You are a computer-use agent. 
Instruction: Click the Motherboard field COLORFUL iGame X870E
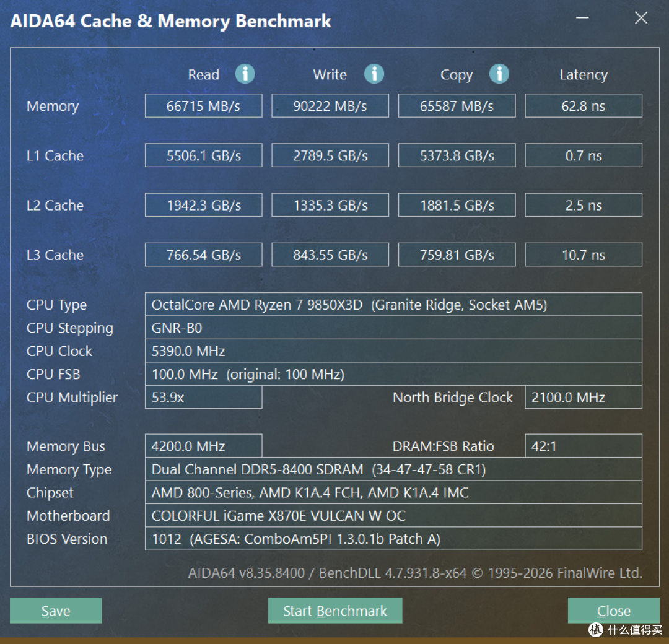[x=393, y=516]
